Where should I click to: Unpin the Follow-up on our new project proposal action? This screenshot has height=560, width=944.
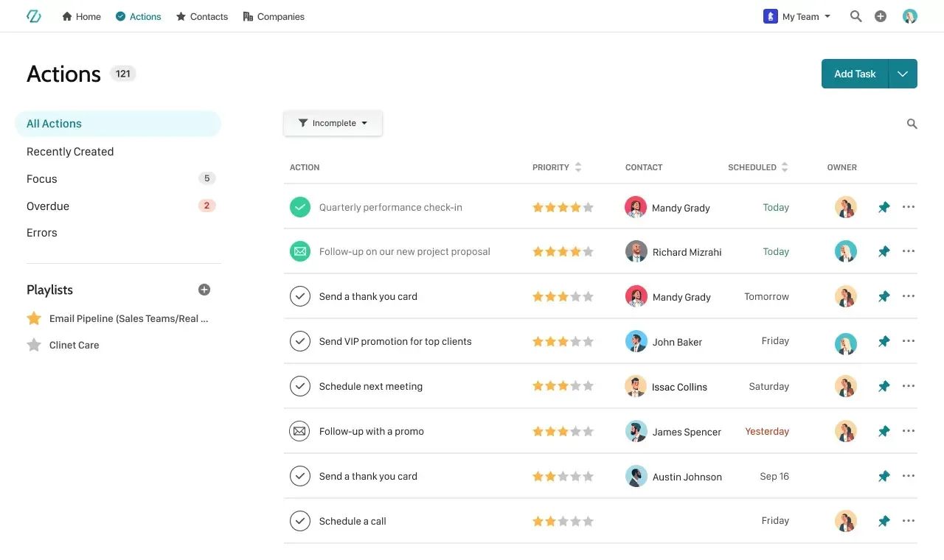[884, 252]
